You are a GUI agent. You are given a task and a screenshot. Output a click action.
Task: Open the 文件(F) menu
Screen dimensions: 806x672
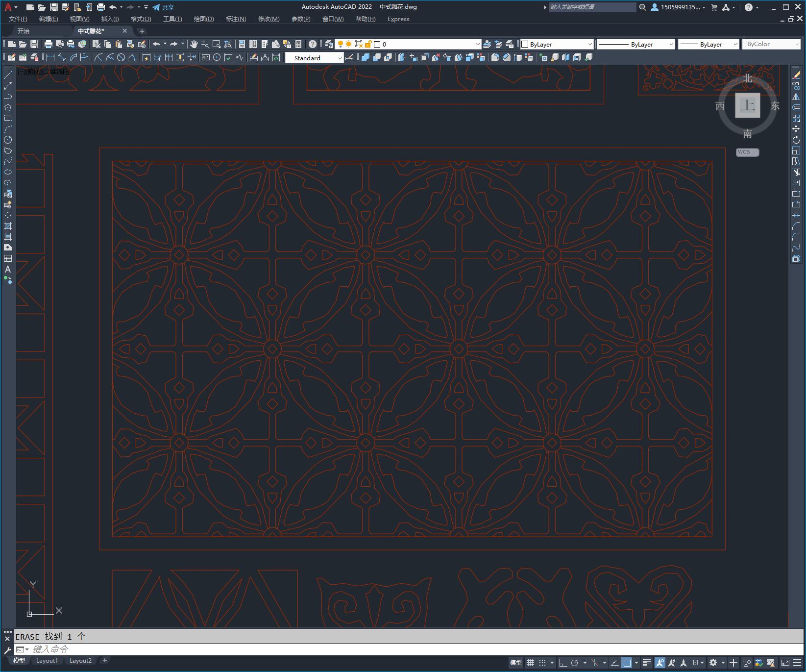[x=18, y=19]
